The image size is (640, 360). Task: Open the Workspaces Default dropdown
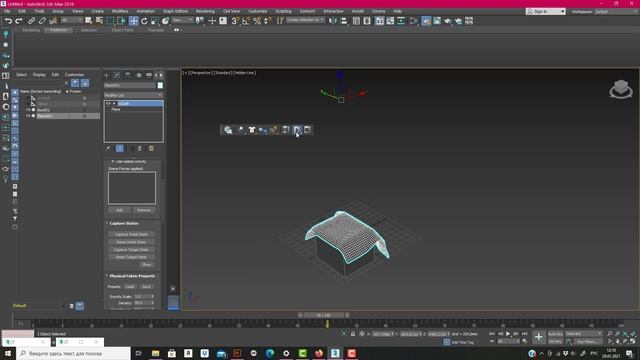[616, 11]
